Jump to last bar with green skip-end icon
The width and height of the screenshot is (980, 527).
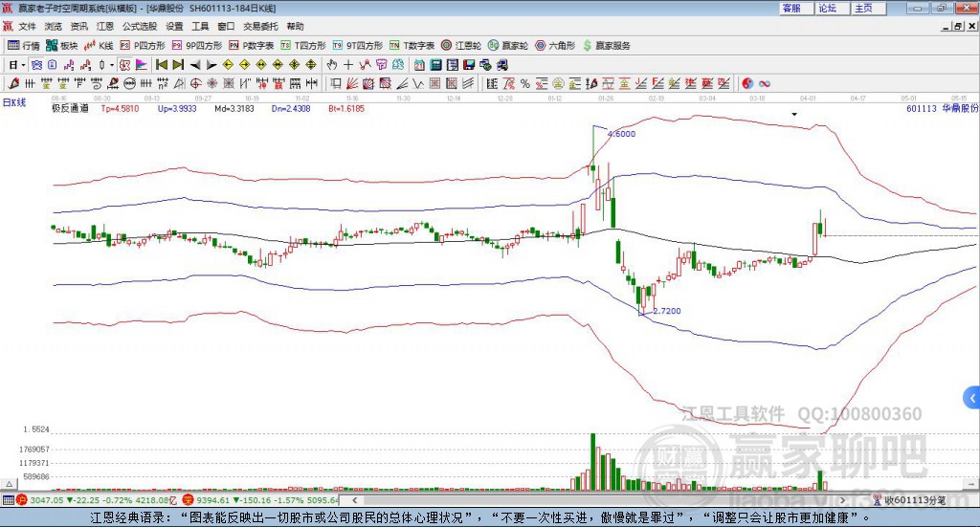pos(178,64)
